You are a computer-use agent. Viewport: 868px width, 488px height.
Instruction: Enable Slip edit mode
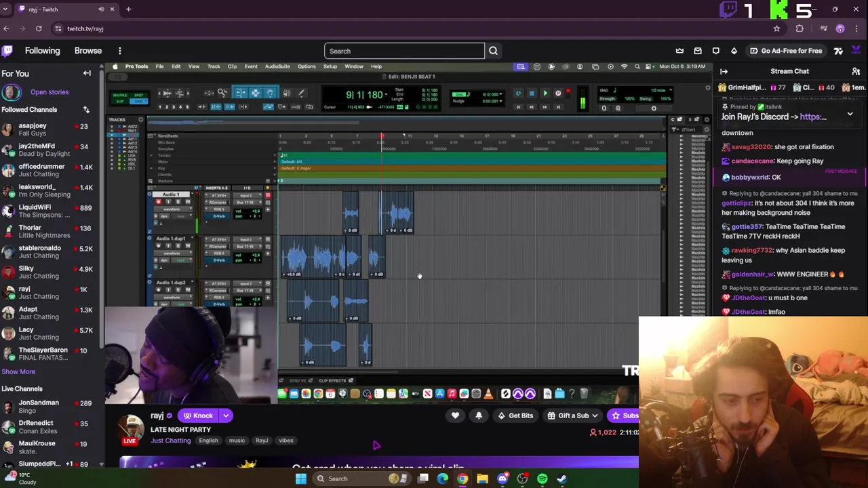point(119,102)
